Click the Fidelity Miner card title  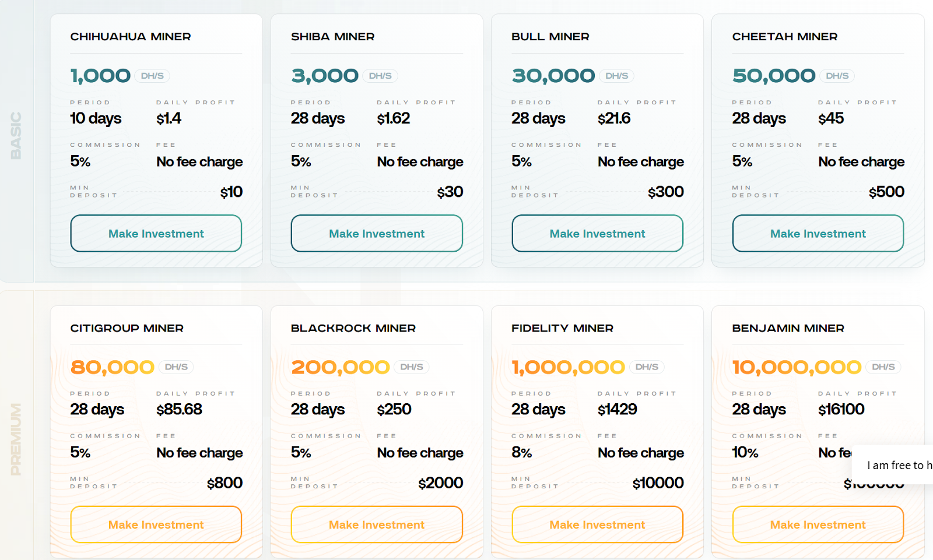tap(562, 328)
